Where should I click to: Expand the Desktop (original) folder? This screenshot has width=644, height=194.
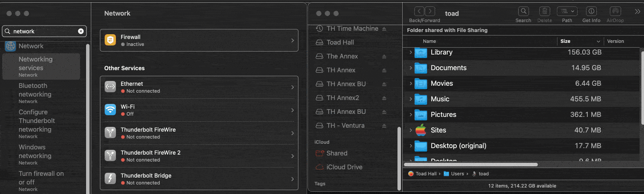pyautogui.click(x=410, y=146)
